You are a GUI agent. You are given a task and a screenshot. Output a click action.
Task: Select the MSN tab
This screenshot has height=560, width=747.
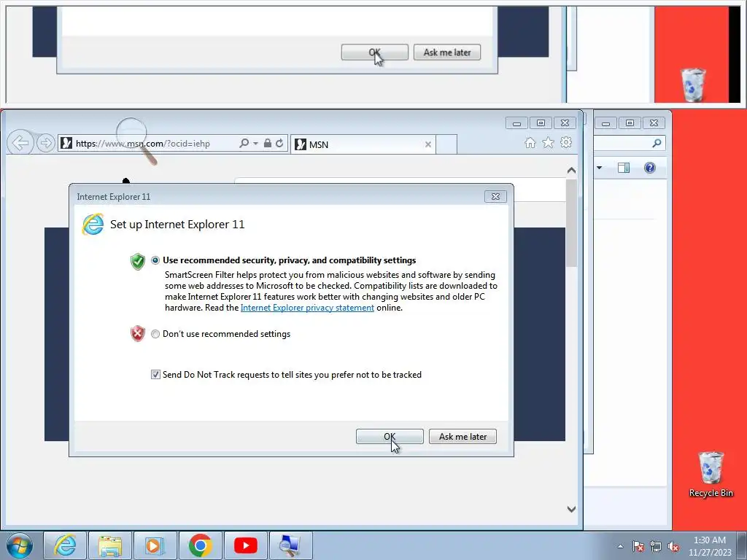click(x=362, y=144)
